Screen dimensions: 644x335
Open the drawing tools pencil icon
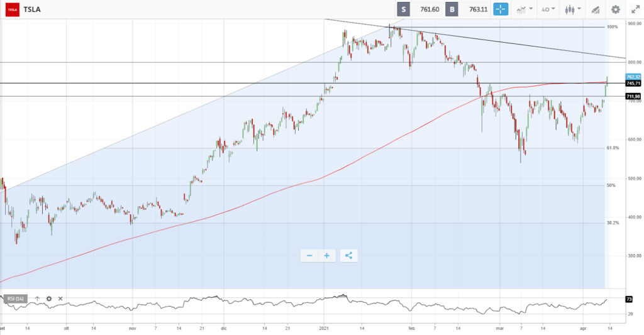(596, 9)
